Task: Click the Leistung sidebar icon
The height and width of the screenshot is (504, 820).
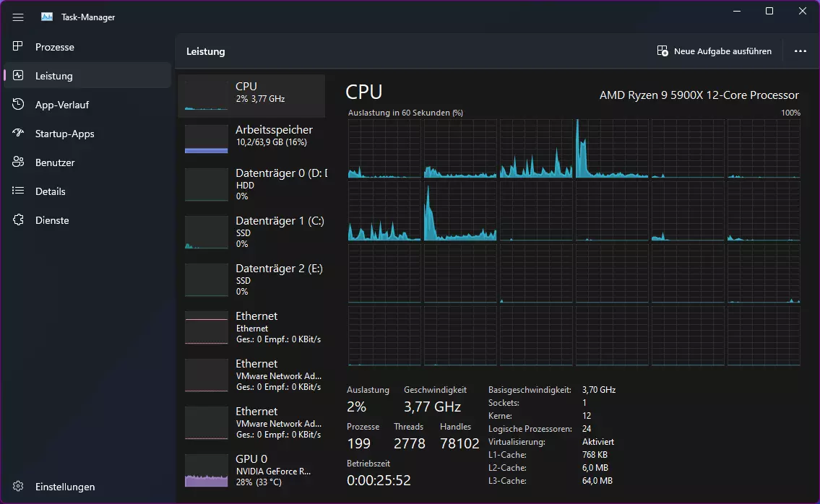Action: [18, 75]
